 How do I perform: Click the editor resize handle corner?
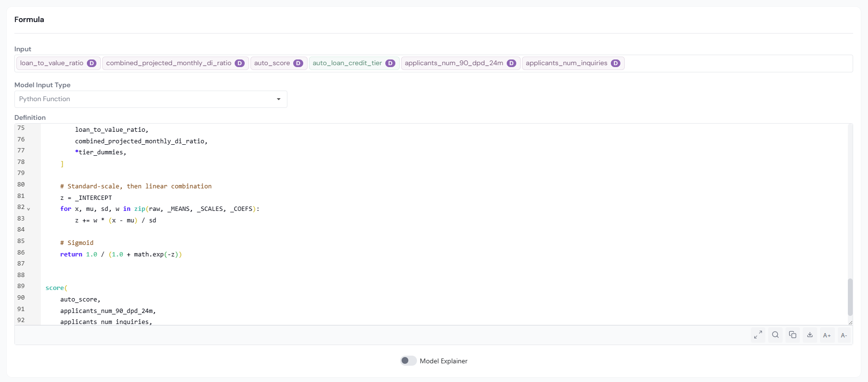(850, 323)
